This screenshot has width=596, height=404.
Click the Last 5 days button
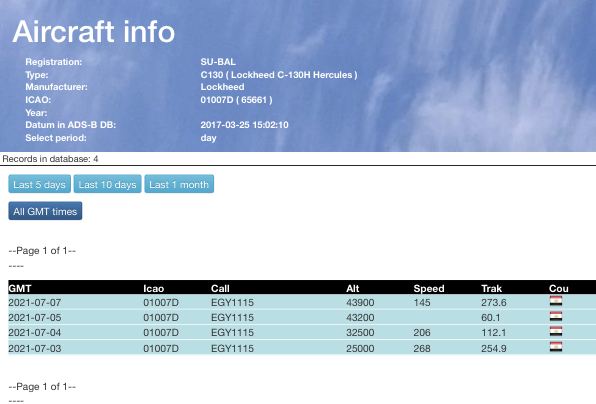[x=40, y=184]
